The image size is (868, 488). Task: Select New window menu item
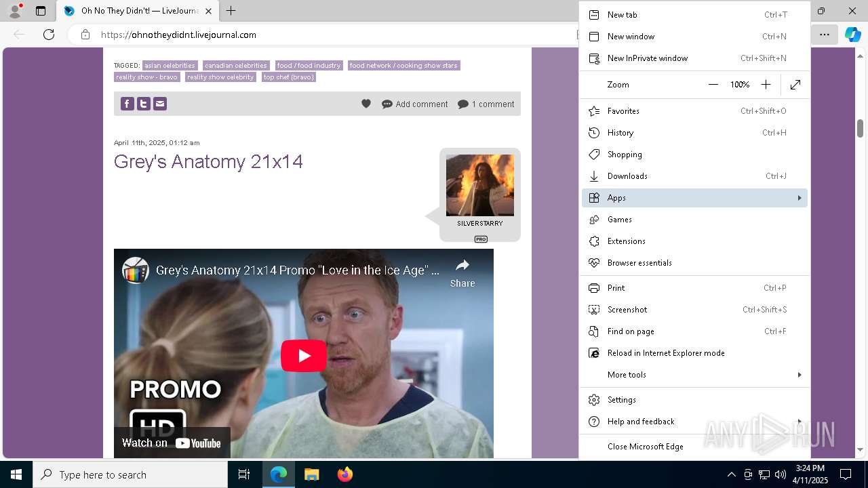(695, 37)
